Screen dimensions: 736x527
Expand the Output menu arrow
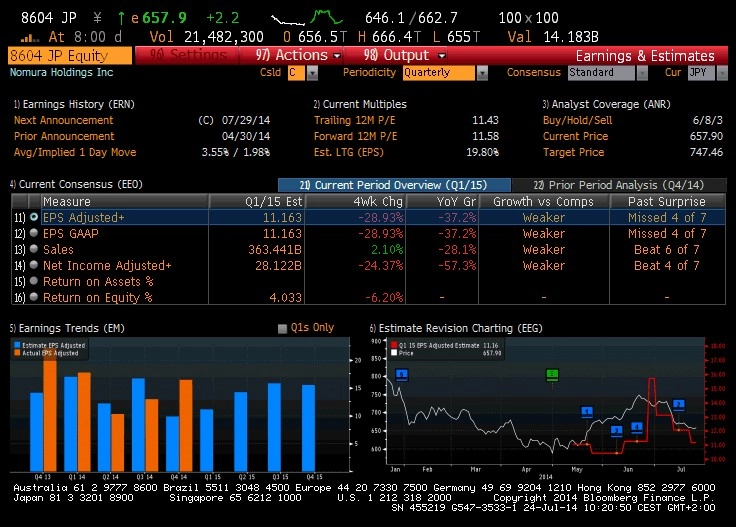[x=442, y=56]
